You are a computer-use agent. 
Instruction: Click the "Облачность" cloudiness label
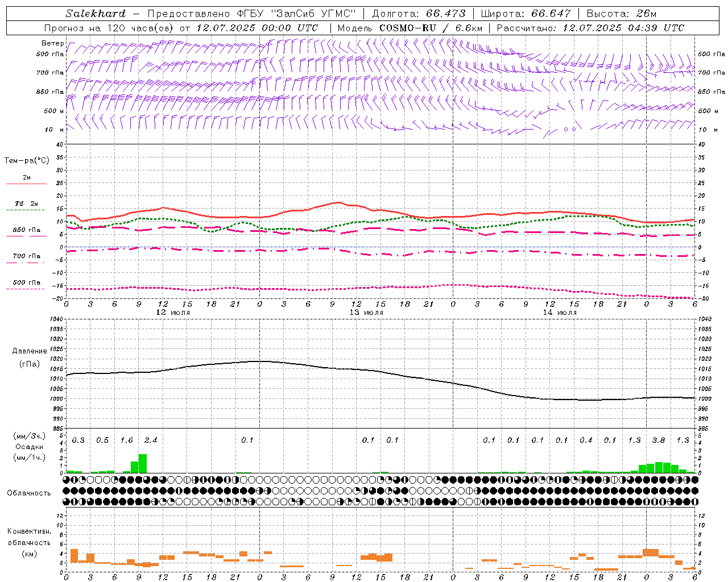tap(29, 493)
